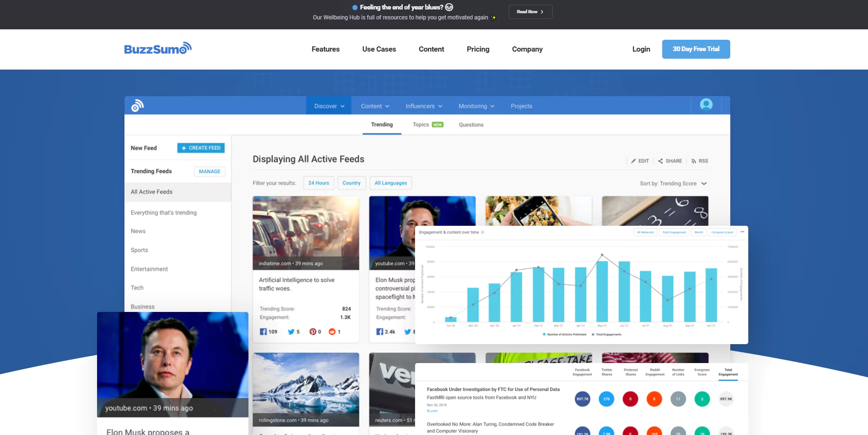Screen dimensions: 868x435
Task: Click the emoji next to Feeling the end of year blues
Action: (x=449, y=7)
